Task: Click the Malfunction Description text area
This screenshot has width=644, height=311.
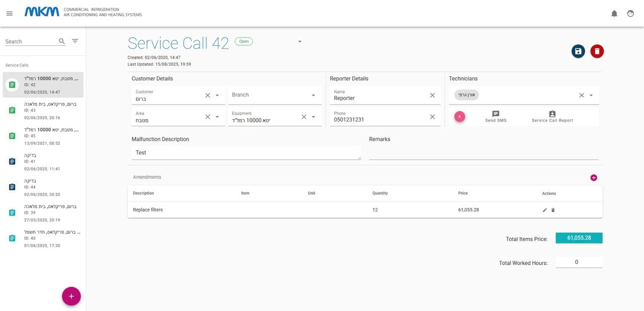Action: tap(246, 153)
